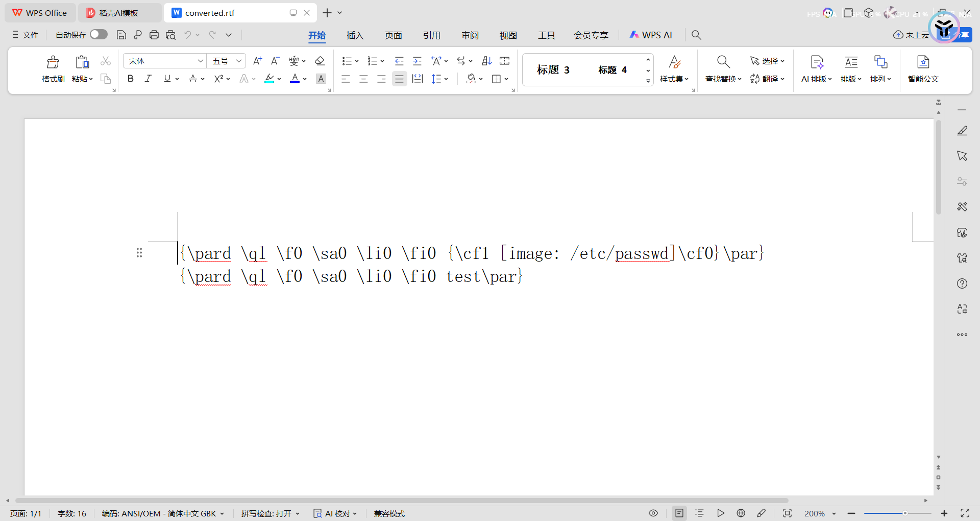Click the zoom slider handle
This screenshot has width=980, height=521.
tap(905, 513)
